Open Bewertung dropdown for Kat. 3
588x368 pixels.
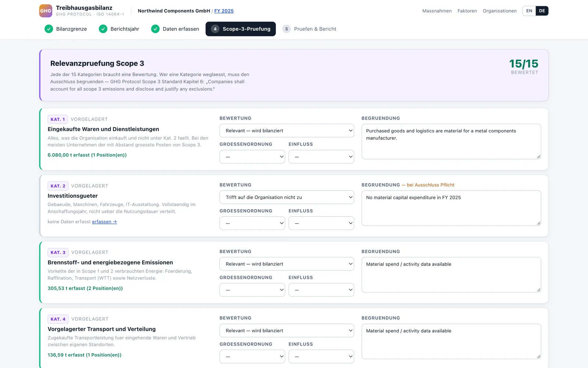click(287, 264)
